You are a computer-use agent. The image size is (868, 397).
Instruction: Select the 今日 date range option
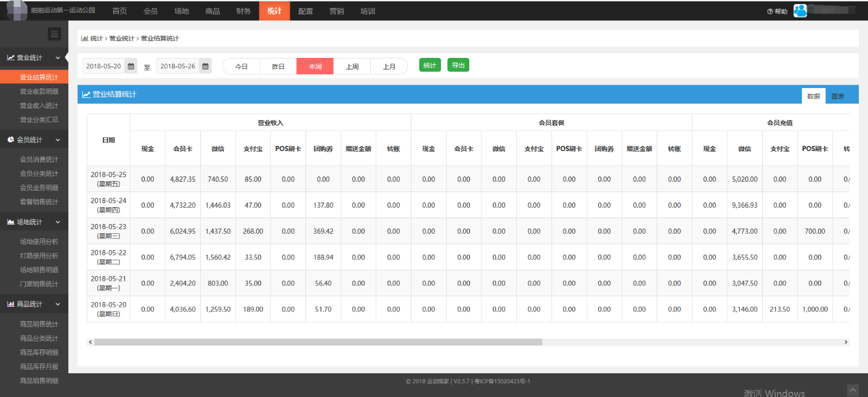tap(241, 67)
